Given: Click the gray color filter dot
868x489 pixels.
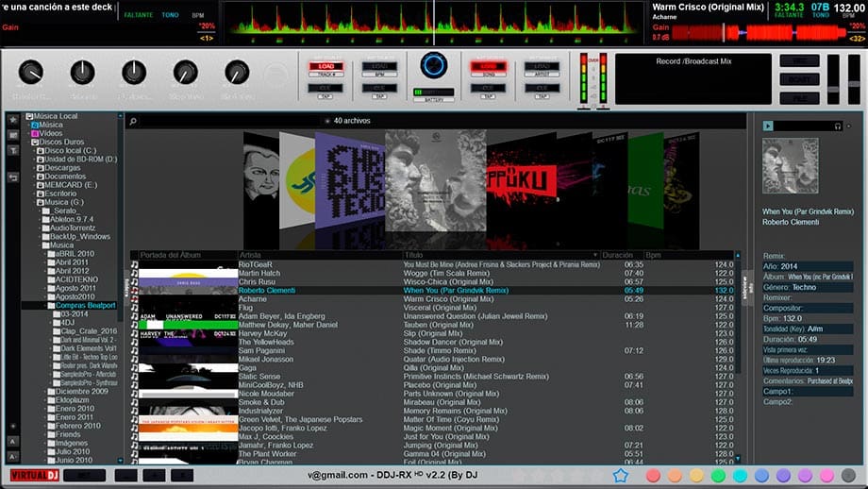Looking at the screenshot, I should click(848, 475).
